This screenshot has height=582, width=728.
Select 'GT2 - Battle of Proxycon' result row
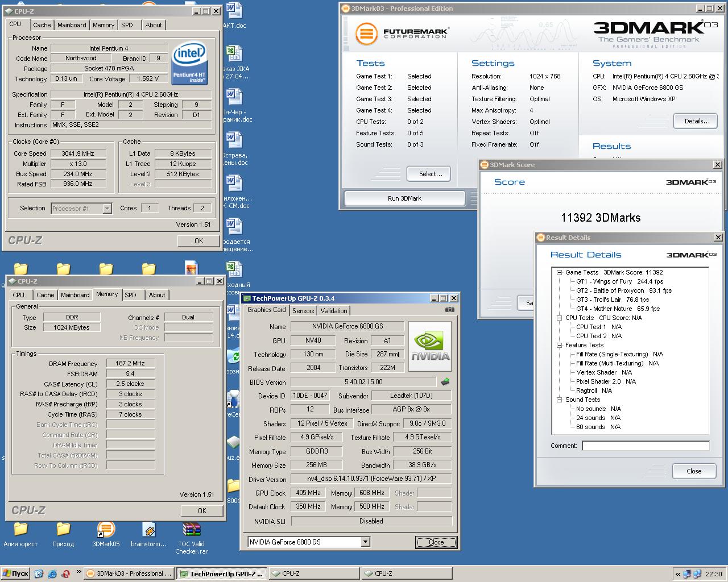point(624,290)
